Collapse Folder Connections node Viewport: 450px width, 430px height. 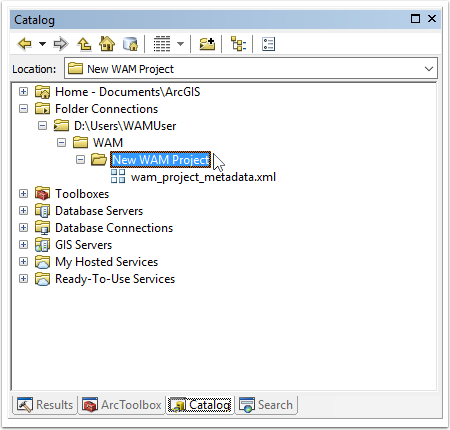pos(23,109)
